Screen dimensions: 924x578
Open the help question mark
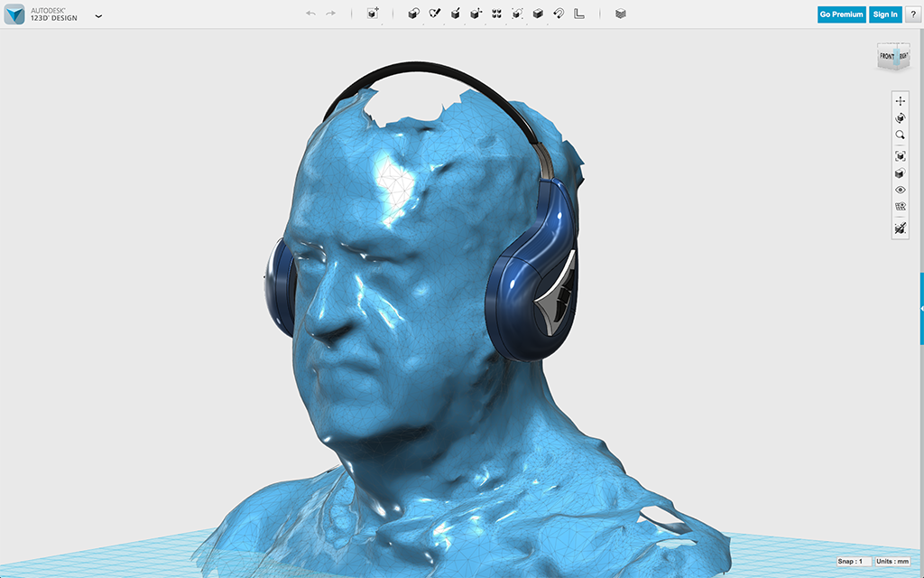pyautogui.click(x=913, y=14)
